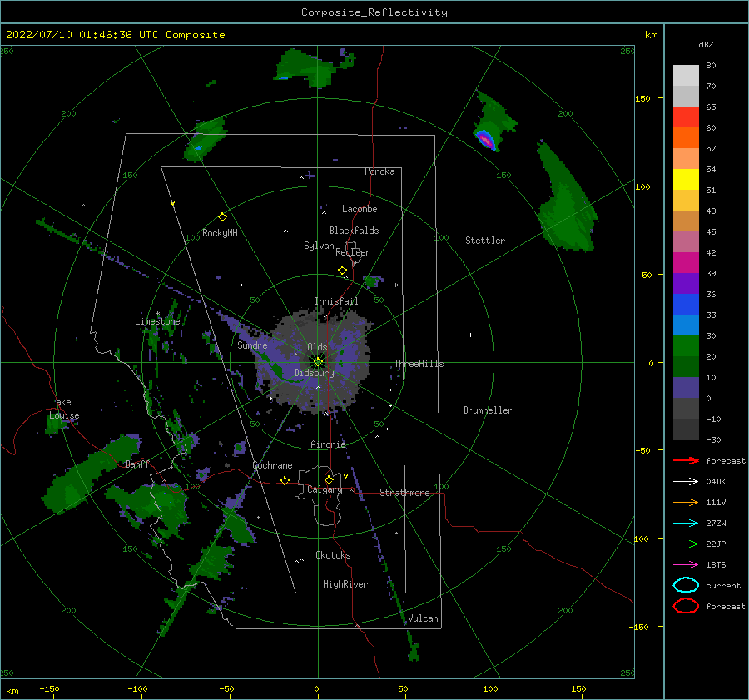Click the white plus marker east of ThreeHills
Viewport: 749px width, 700px height.
(x=470, y=335)
